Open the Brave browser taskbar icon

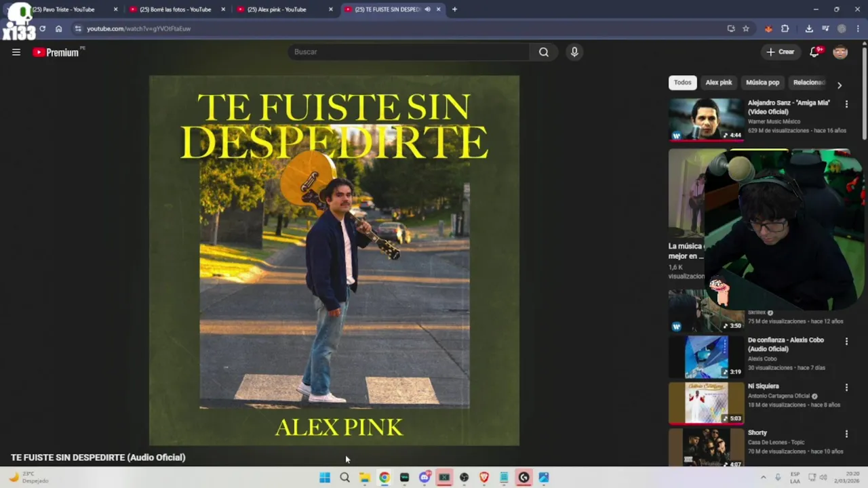pos(484,478)
